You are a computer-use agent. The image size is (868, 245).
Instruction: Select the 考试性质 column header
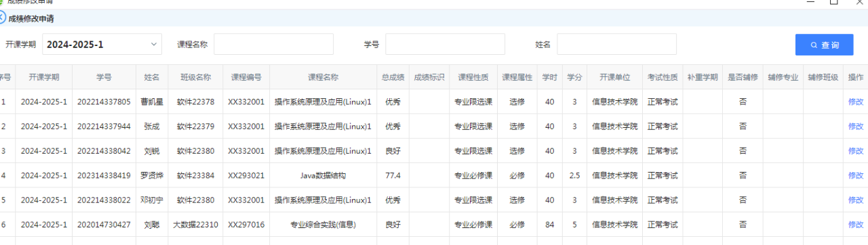[663, 77]
